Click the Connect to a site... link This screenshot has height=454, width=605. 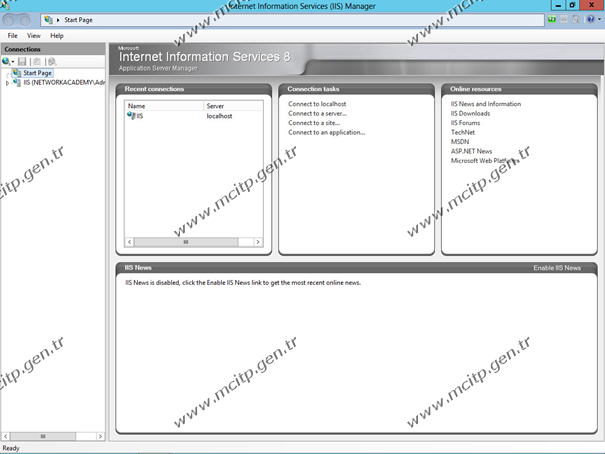[x=314, y=123]
